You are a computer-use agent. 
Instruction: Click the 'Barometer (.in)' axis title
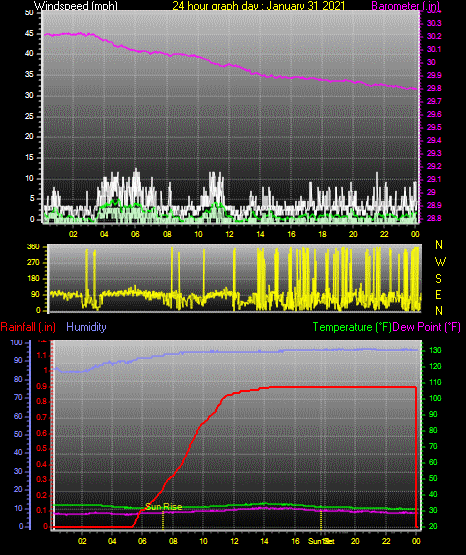coord(405,5)
